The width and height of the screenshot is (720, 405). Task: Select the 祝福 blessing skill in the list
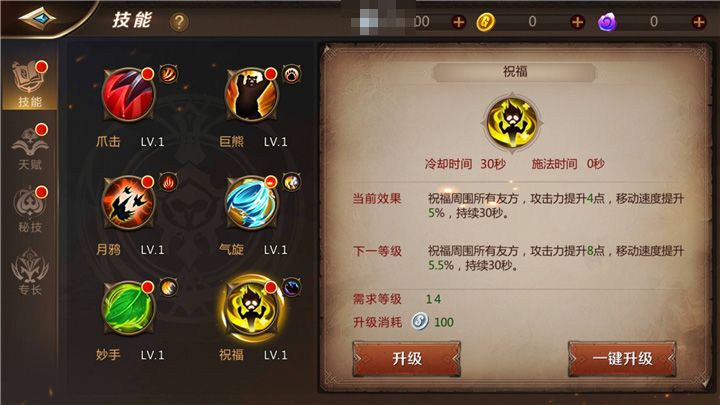click(x=251, y=307)
